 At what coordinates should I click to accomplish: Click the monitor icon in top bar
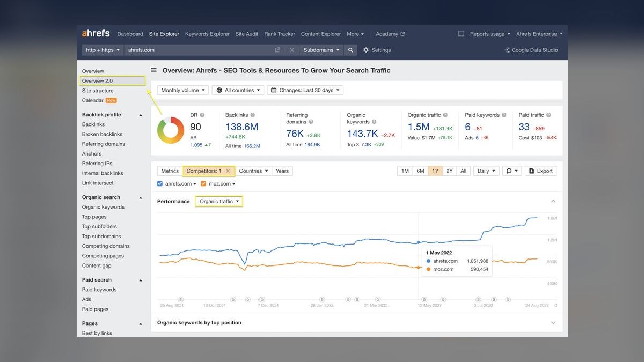(x=461, y=34)
